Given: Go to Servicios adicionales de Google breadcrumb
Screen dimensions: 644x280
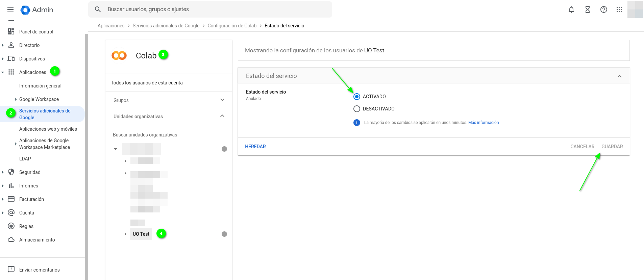Looking at the screenshot, I should 166,26.
